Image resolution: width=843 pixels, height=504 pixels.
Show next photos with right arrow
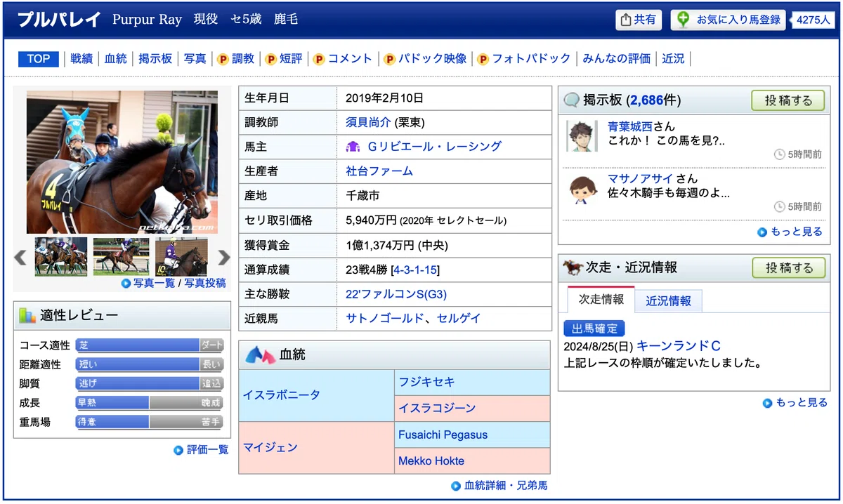pyautogui.click(x=223, y=257)
